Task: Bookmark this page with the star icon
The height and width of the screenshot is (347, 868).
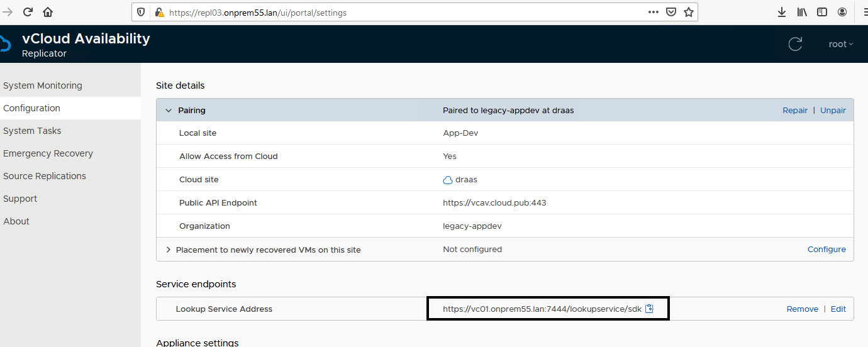Action: tap(689, 12)
